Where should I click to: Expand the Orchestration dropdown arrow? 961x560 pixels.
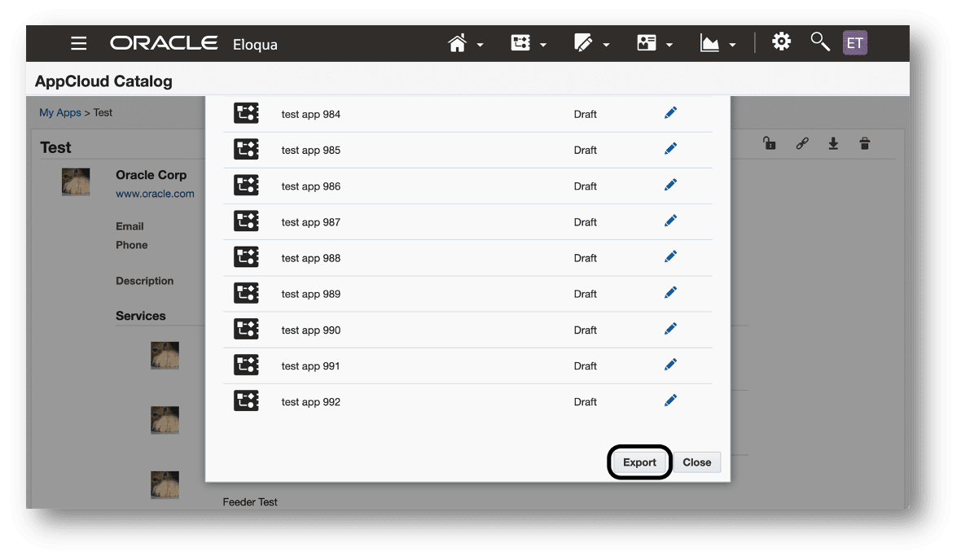point(543,45)
